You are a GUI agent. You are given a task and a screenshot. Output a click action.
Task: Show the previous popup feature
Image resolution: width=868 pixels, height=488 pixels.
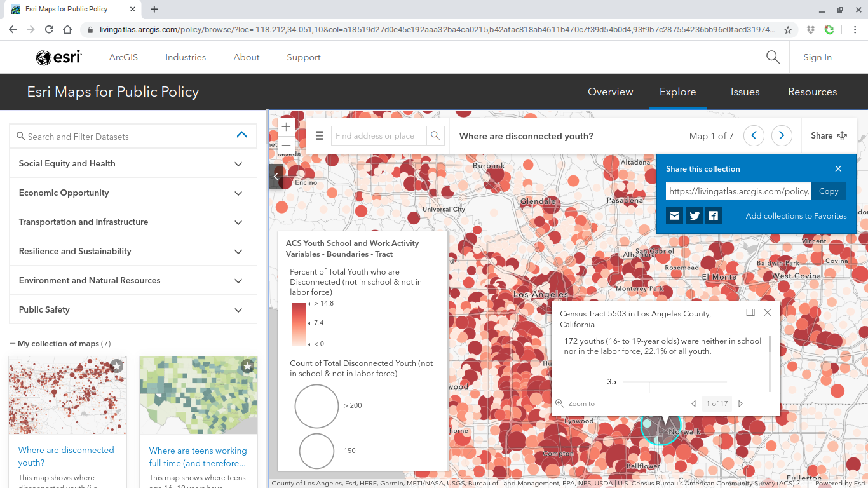coord(694,403)
